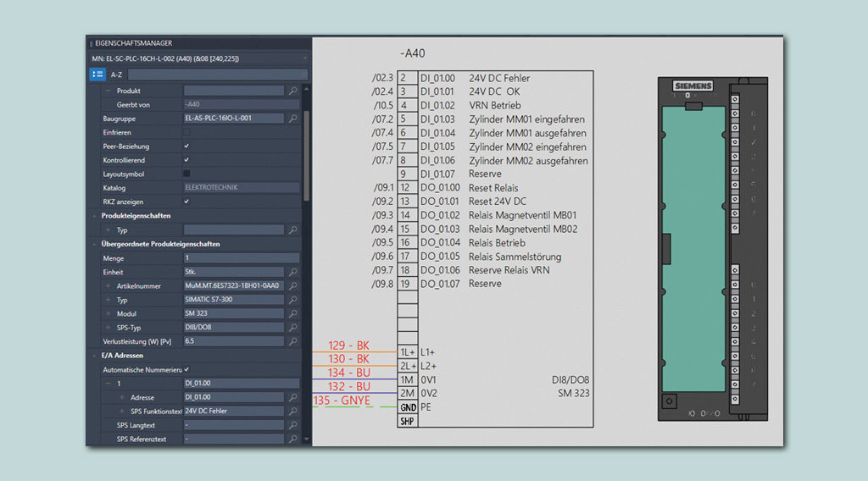Viewport: 868px width, 481px height.
Task: Open the MN component selection dropdown
Action: tap(304, 58)
